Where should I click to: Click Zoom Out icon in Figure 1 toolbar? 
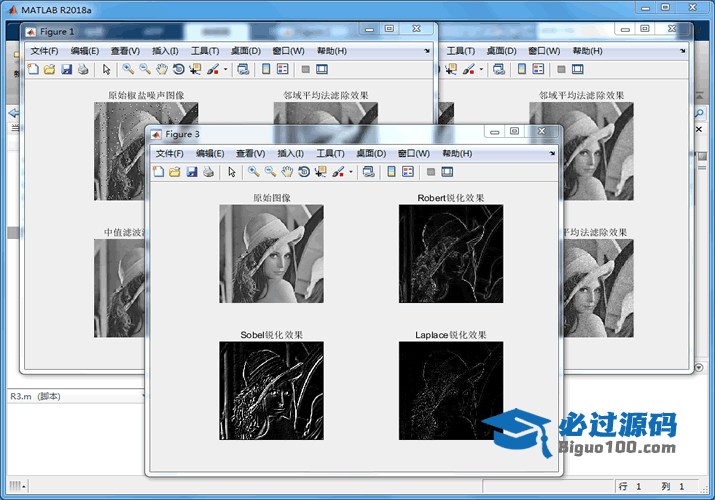click(x=145, y=69)
